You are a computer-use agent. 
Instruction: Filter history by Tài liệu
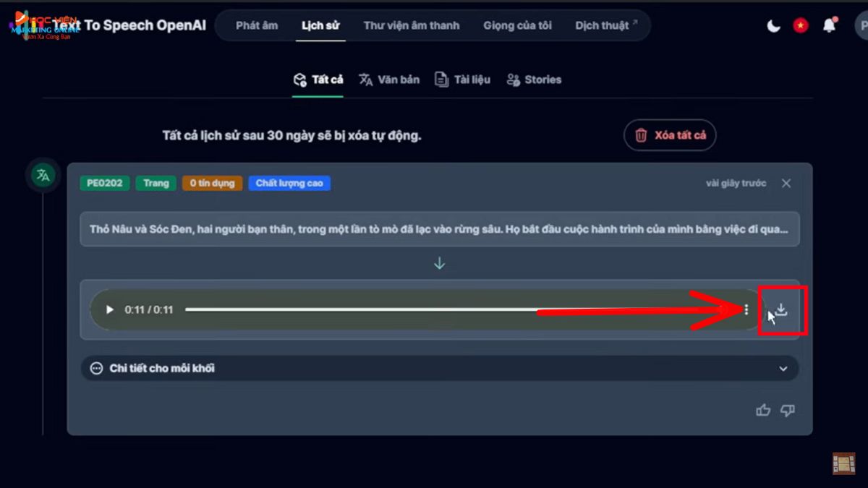coord(462,80)
